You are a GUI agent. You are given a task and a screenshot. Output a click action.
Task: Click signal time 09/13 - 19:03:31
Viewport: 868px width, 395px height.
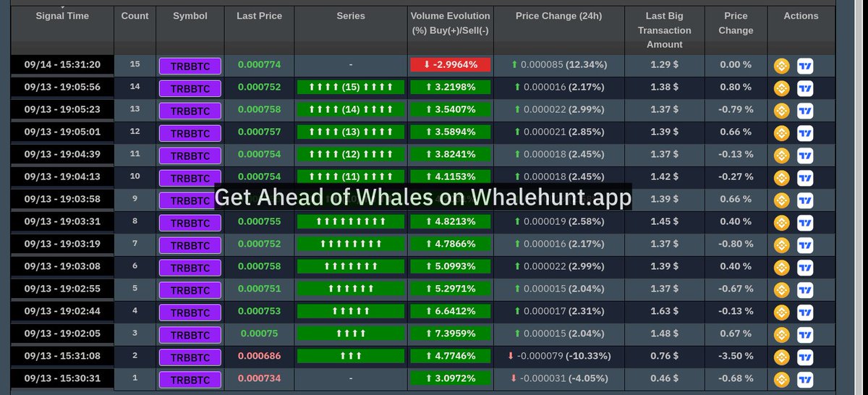(x=62, y=222)
